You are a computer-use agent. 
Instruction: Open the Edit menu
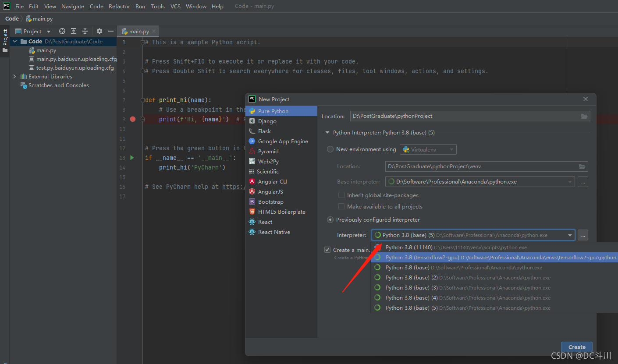(x=34, y=7)
